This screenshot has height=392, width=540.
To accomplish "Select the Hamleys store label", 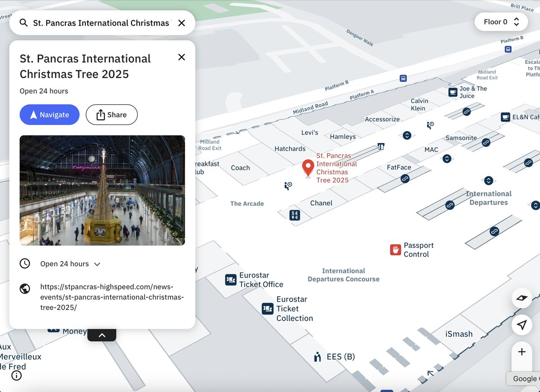I will pos(343,137).
